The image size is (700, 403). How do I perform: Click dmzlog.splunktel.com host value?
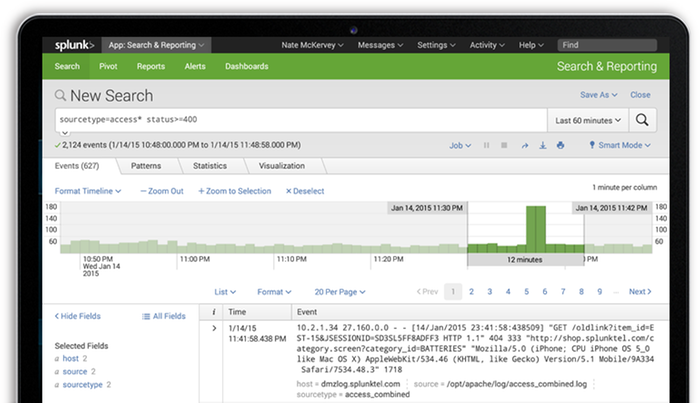(x=360, y=384)
